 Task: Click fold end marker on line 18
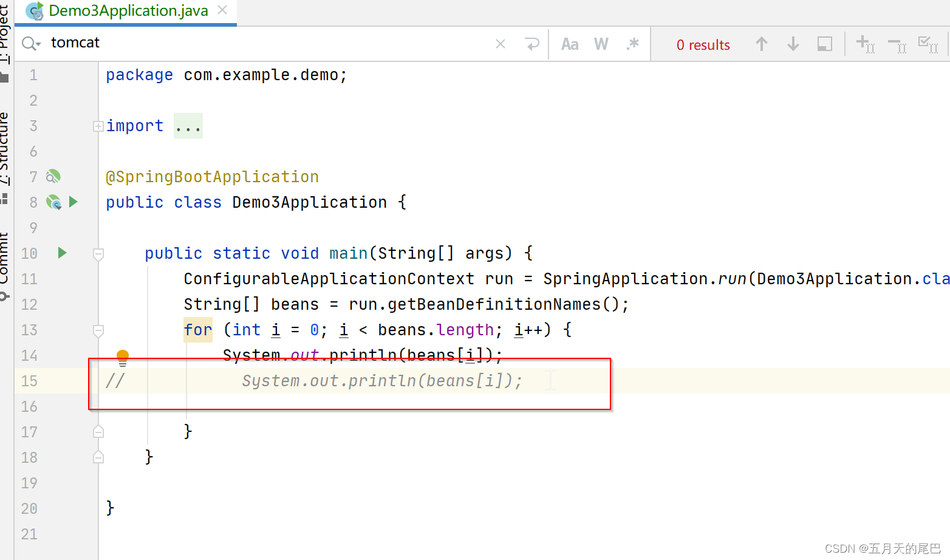pyautogui.click(x=98, y=457)
